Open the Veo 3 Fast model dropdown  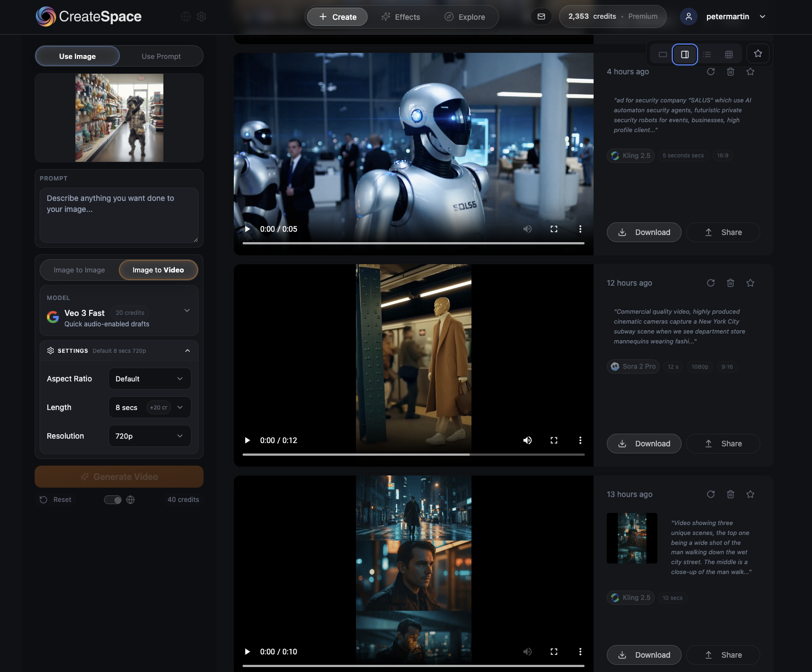[119, 310]
